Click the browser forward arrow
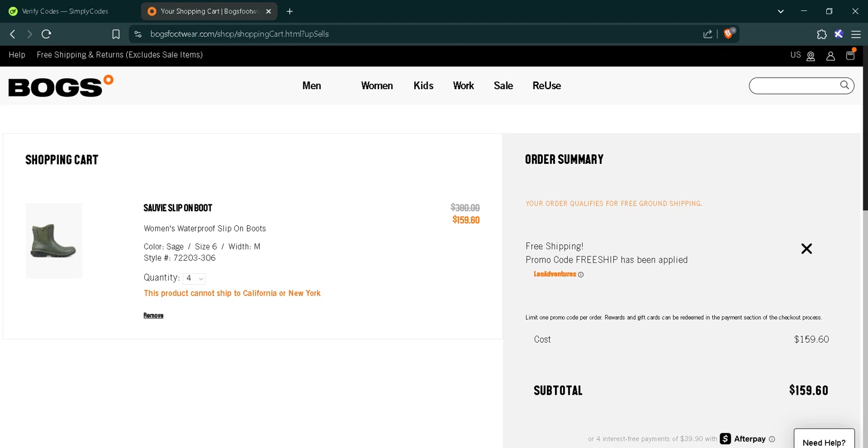The height and width of the screenshot is (448, 868). coord(30,34)
